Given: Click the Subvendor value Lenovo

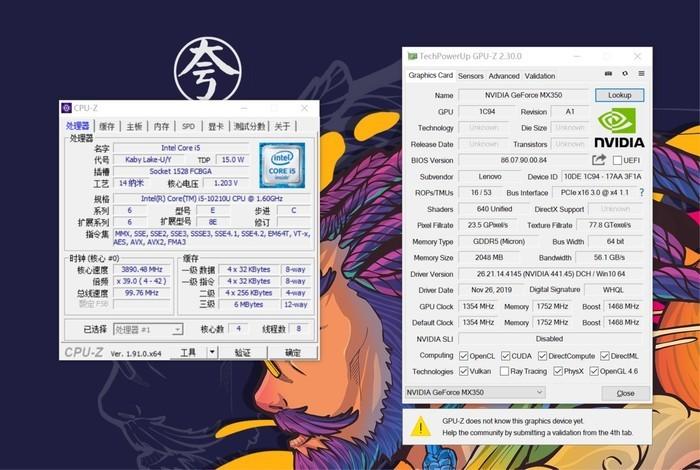Looking at the screenshot, I should pos(490,176).
